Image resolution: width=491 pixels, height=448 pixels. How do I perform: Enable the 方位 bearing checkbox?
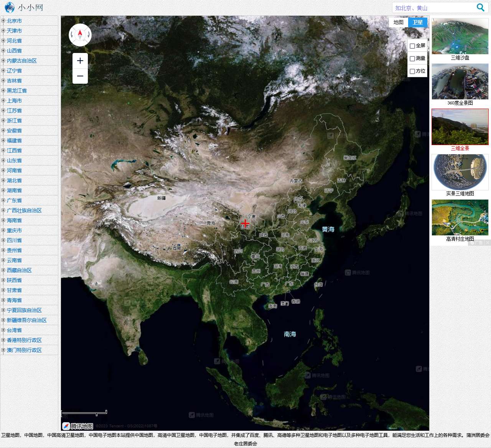click(x=412, y=71)
